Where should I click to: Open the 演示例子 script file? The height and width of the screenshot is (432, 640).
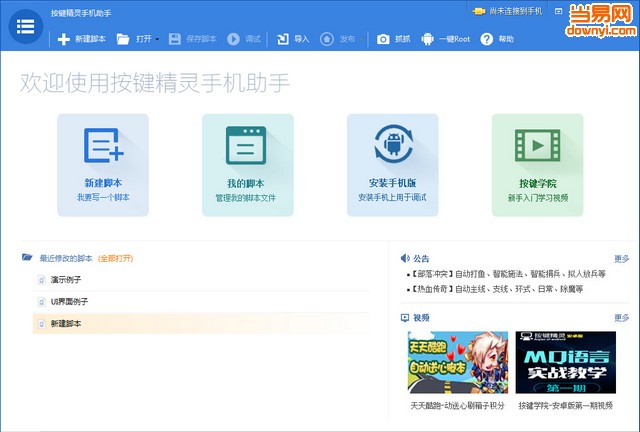(66, 279)
